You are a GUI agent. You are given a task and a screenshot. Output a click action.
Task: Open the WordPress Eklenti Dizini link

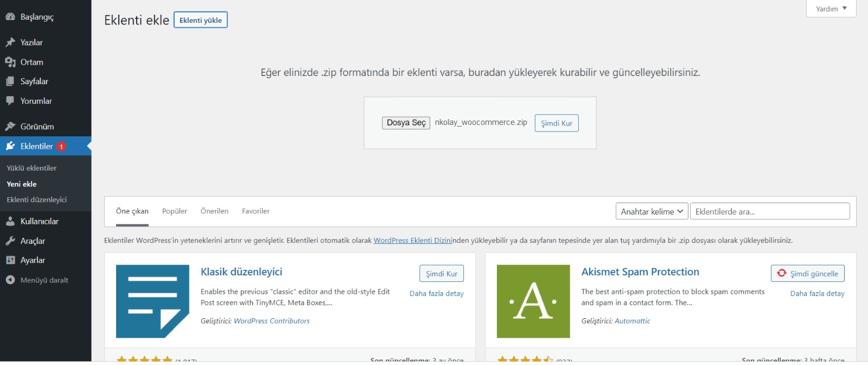point(412,241)
